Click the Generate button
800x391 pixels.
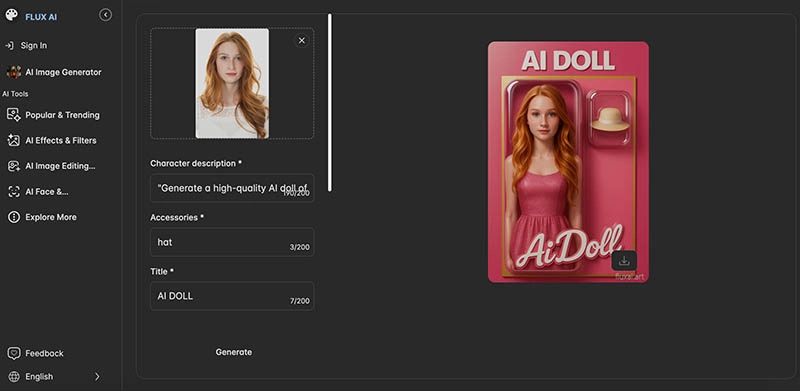pyautogui.click(x=234, y=352)
